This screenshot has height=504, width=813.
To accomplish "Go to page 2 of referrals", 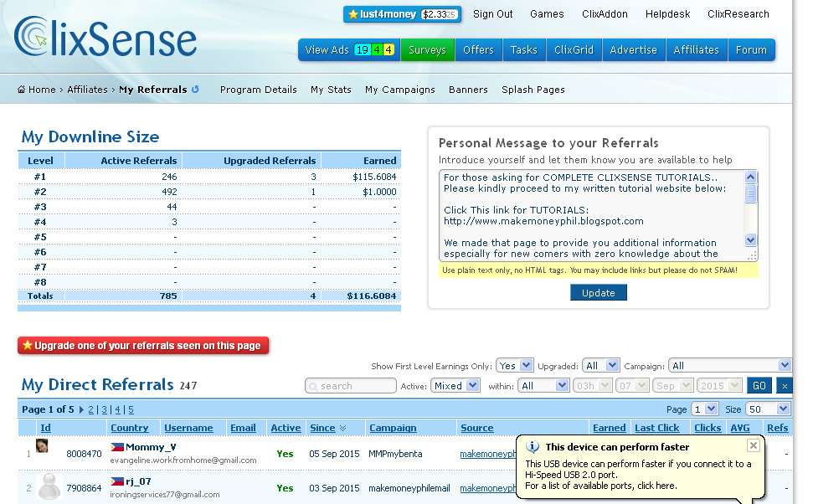I will (x=90, y=409).
